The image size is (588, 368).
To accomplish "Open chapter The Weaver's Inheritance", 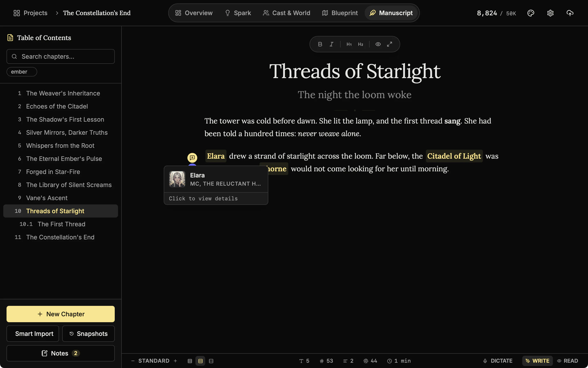I will pos(60,93).
